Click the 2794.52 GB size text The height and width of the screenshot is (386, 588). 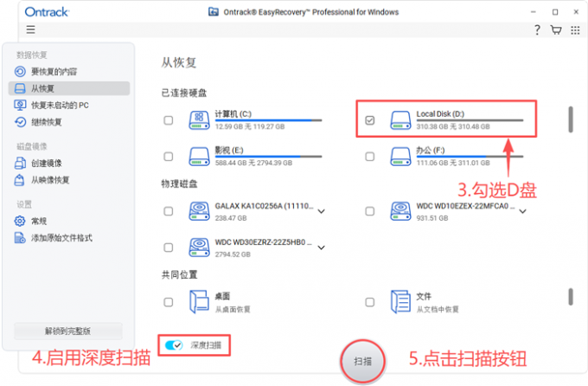click(x=233, y=254)
